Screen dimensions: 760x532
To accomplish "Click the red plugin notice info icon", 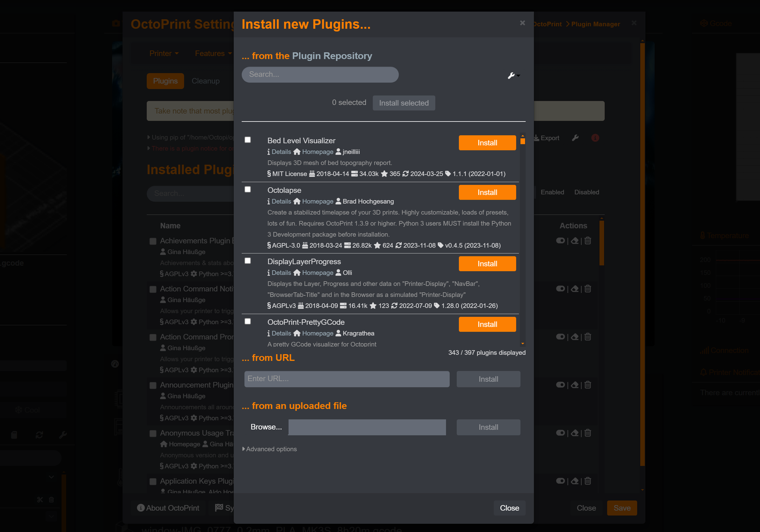I will [595, 138].
